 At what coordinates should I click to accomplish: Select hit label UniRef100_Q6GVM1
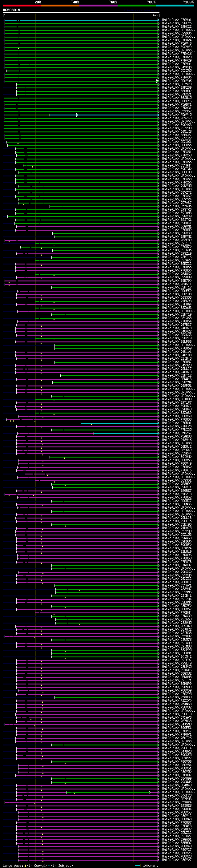pos(176,227)
